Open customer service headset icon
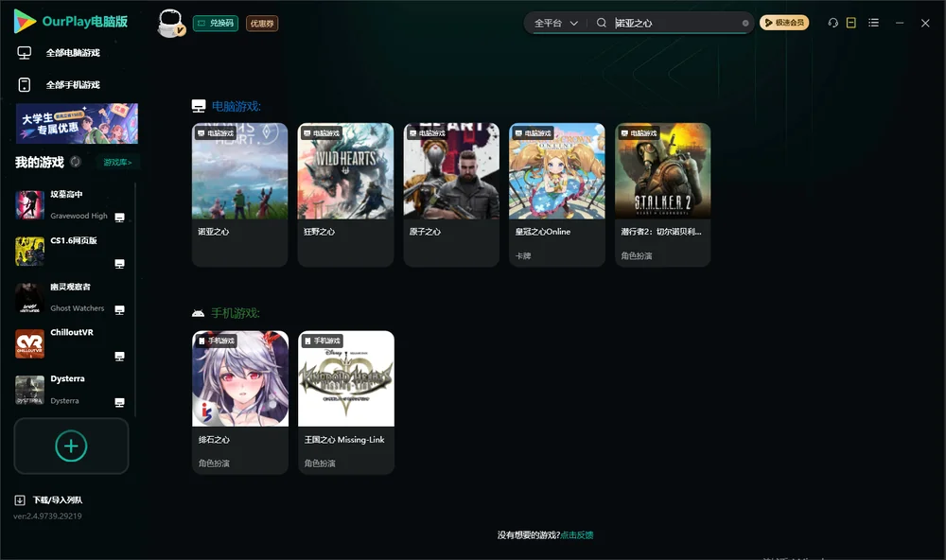Screen dimensions: 946x560 (832, 23)
